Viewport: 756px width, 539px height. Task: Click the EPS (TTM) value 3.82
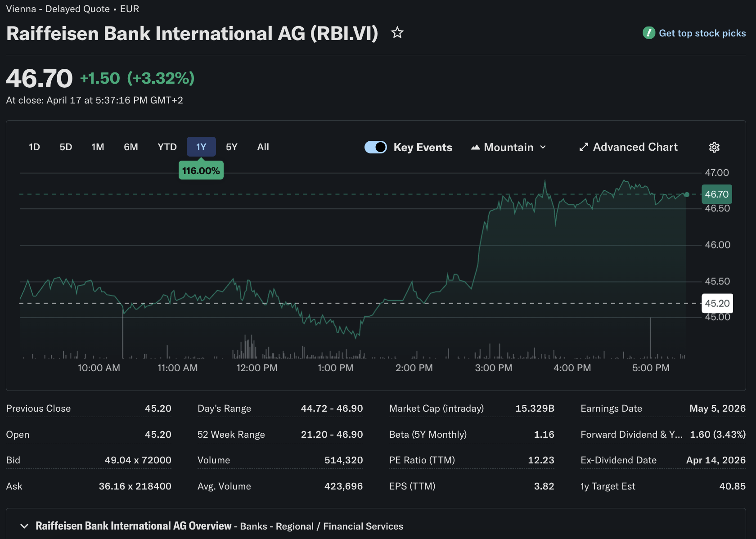[544, 486]
